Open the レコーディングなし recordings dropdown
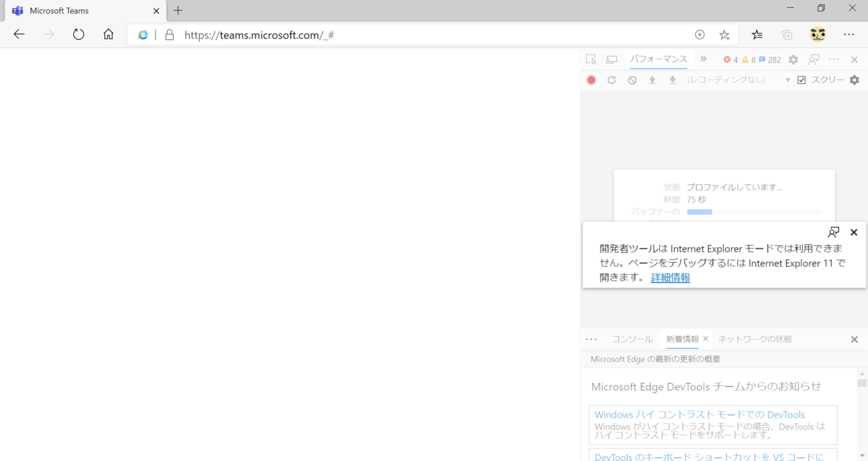Image resolution: width=868 pixels, height=461 pixels. (737, 80)
